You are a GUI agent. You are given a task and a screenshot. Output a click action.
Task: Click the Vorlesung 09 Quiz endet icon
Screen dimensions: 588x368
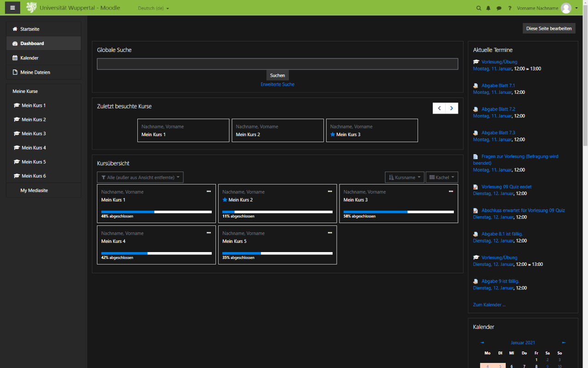pyautogui.click(x=476, y=187)
